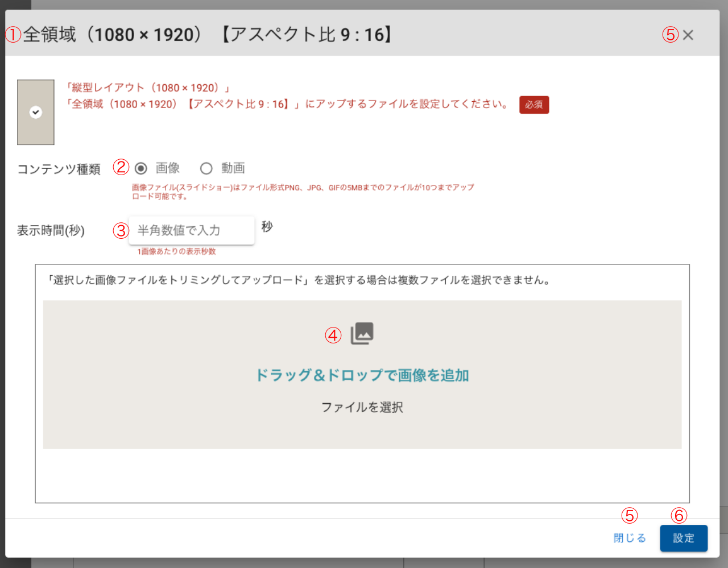Click the red 必須 required badge
Viewport: 728px width, 568px height.
tap(533, 105)
